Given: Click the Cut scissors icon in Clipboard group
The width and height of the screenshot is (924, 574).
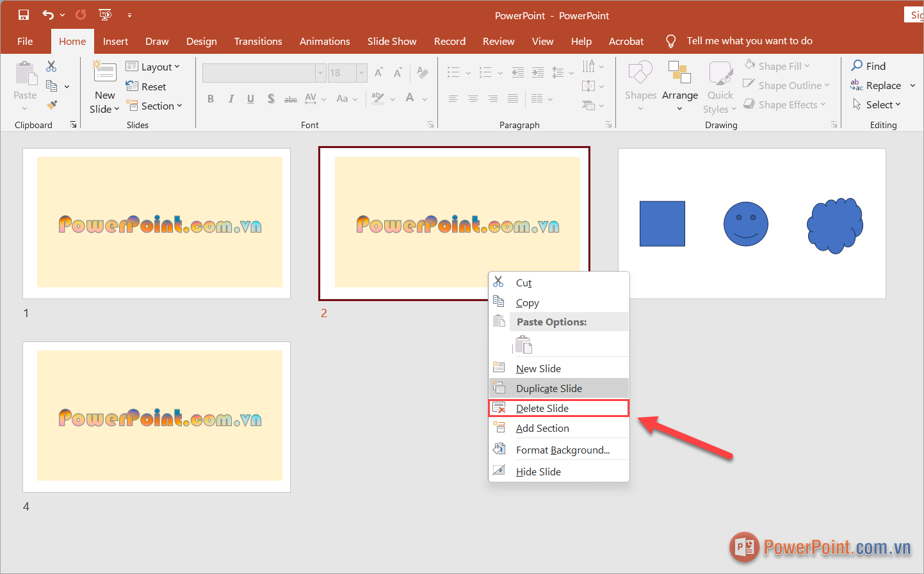Looking at the screenshot, I should 51,66.
